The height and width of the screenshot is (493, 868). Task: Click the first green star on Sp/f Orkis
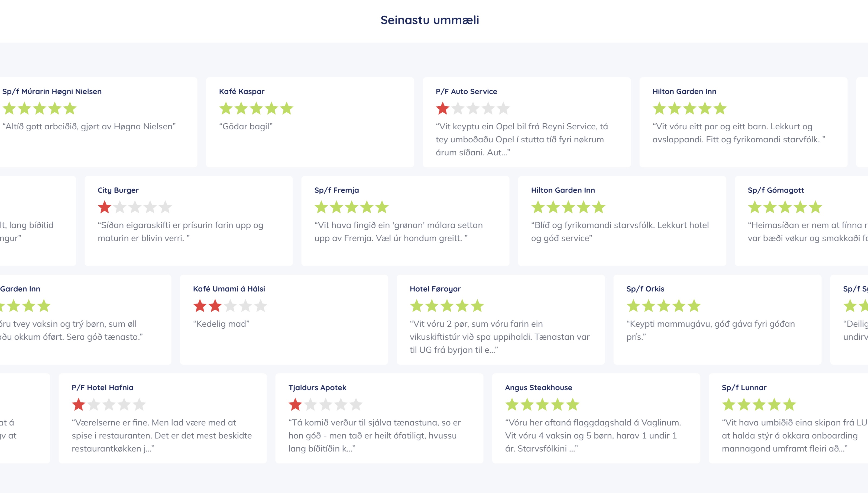click(x=633, y=306)
